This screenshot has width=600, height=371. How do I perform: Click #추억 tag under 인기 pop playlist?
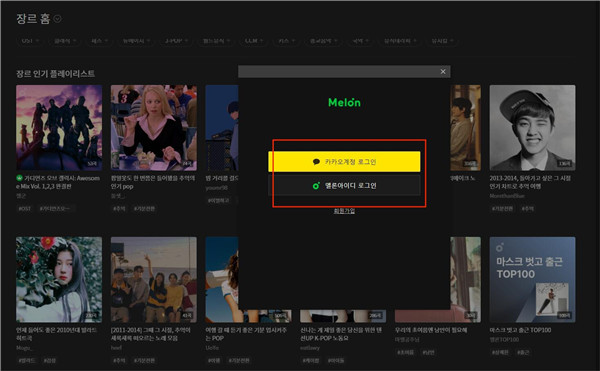pos(119,208)
